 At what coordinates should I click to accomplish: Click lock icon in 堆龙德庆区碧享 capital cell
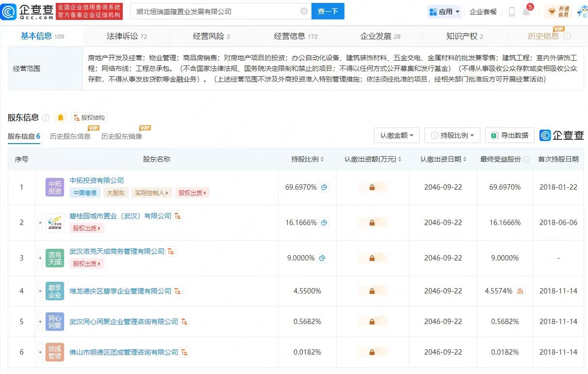tap(372, 291)
